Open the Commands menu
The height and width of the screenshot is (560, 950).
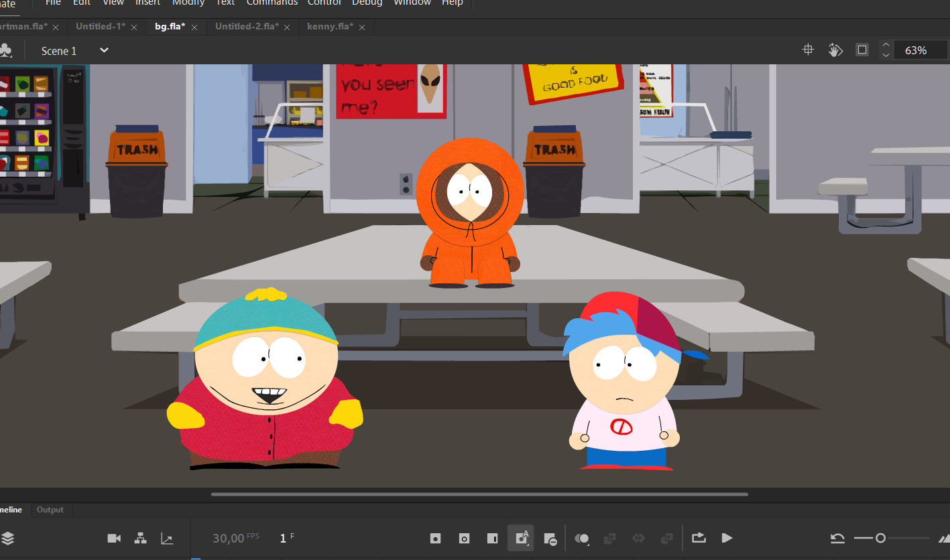coord(272,3)
